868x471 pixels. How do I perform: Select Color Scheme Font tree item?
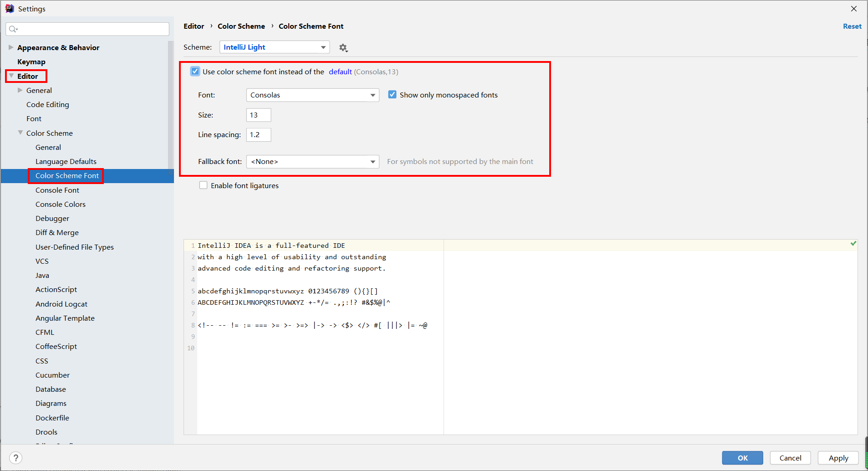pos(67,176)
